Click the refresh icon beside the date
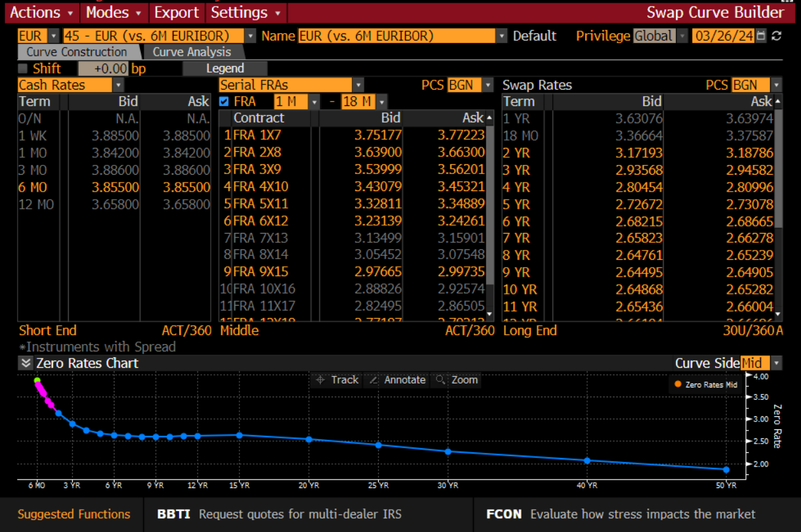The height and width of the screenshot is (532, 801). tap(777, 36)
